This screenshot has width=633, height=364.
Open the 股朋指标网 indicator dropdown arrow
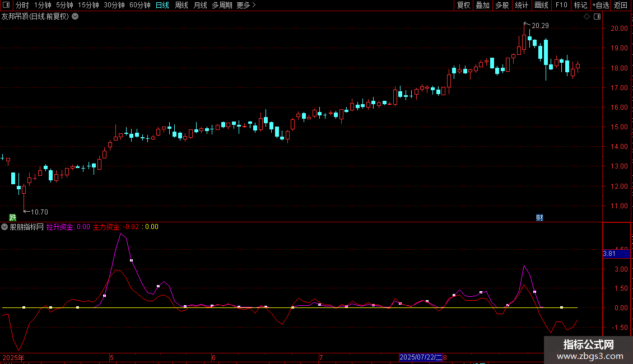[x=4, y=227]
